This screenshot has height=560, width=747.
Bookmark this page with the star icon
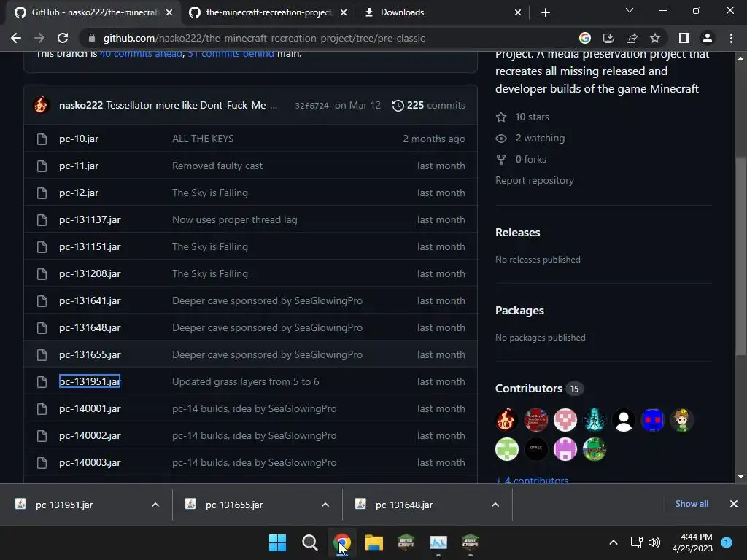(655, 38)
